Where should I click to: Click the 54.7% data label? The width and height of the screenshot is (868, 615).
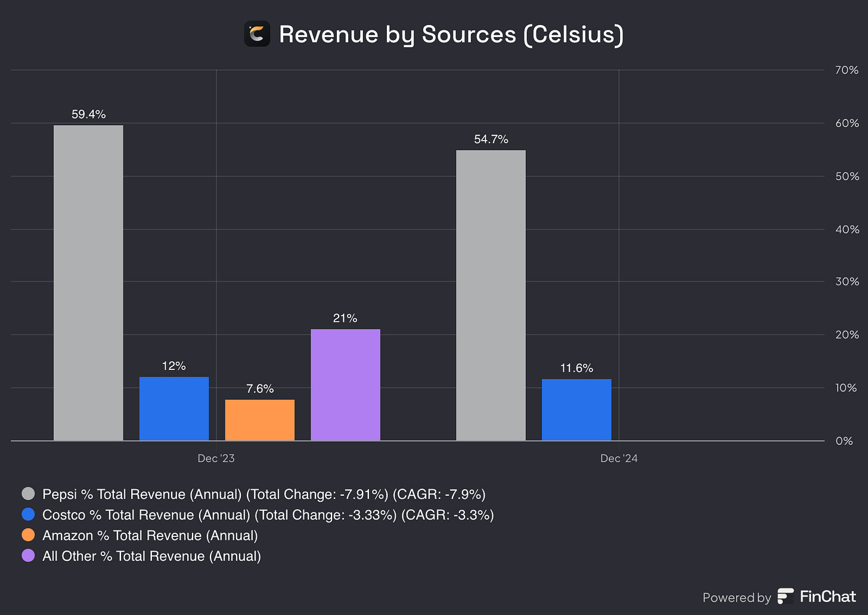coord(491,139)
